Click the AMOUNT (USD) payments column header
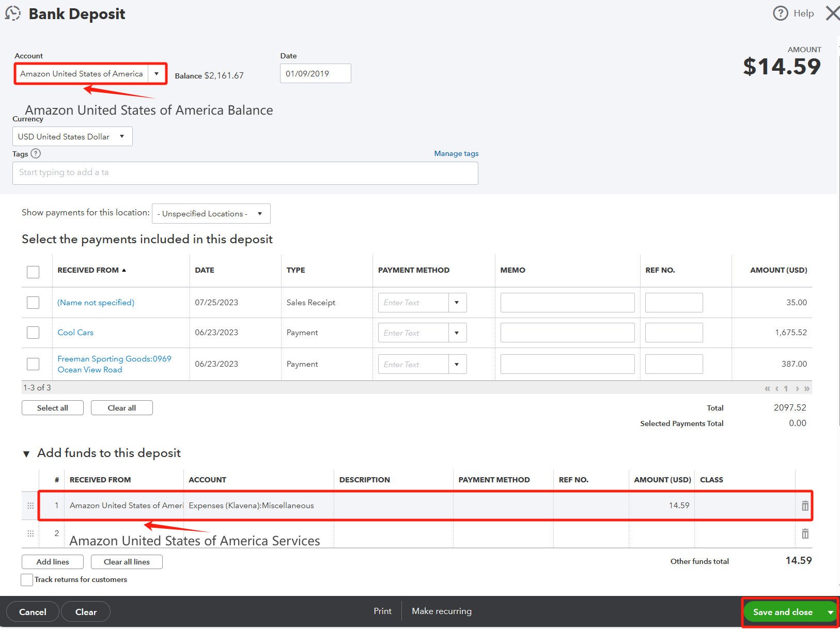Image resolution: width=840 pixels, height=629 pixels. 779,270
